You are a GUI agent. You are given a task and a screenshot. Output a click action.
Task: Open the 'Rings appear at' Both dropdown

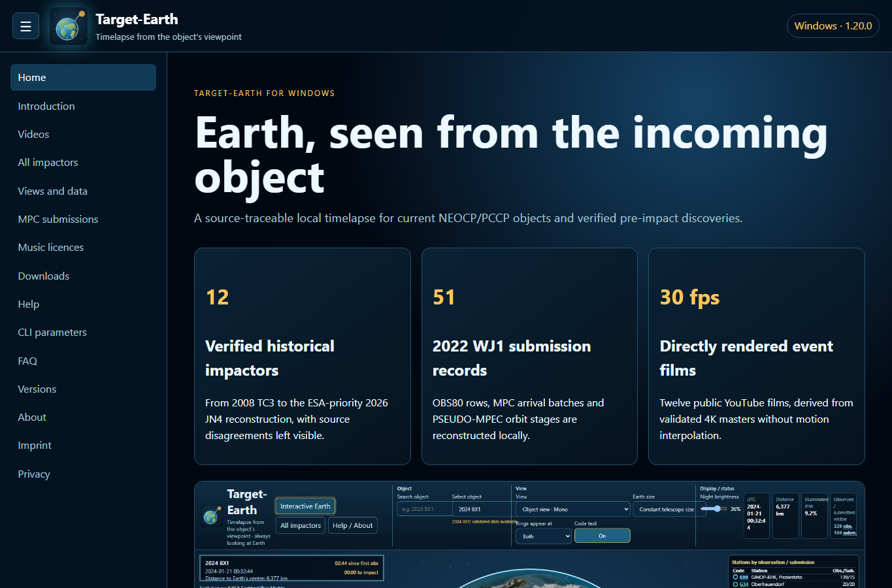(x=544, y=536)
